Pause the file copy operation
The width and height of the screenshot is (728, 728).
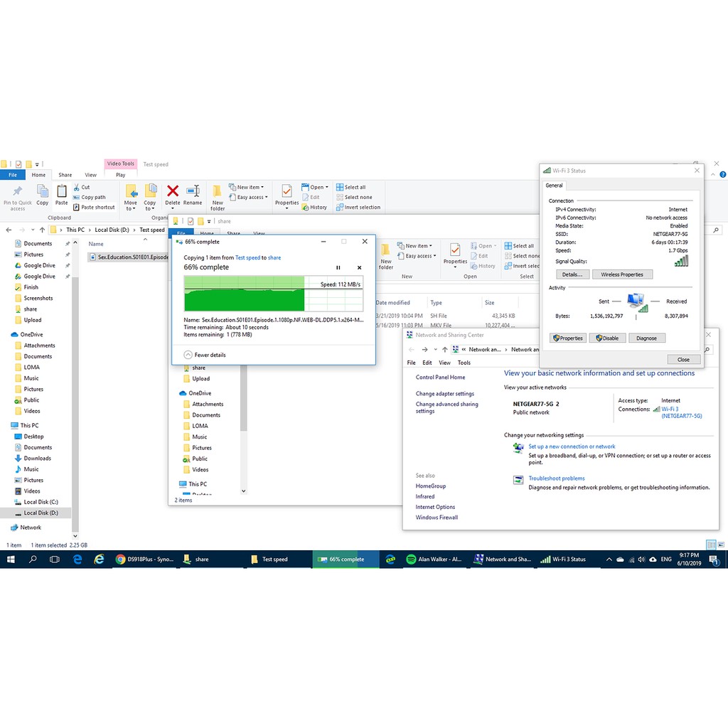[338, 268]
